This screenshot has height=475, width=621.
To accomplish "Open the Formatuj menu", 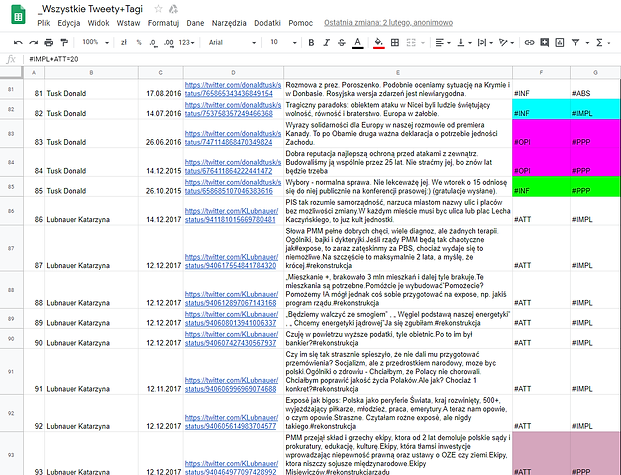I will point(163,23).
